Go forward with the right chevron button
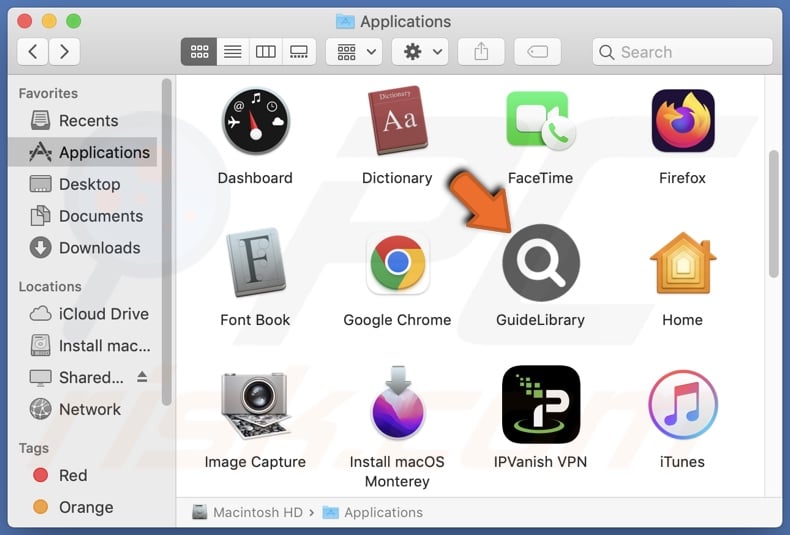Image resolution: width=790 pixels, height=535 pixels. pos(64,51)
